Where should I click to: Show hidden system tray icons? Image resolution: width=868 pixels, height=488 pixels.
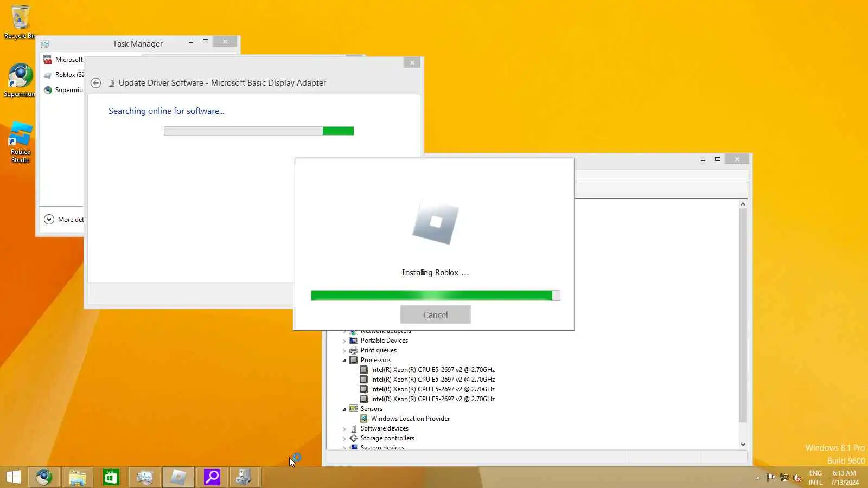pyautogui.click(x=758, y=478)
